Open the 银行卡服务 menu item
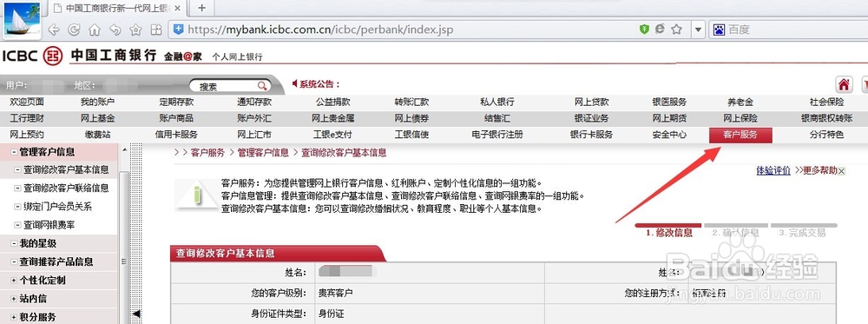Screen dimensions: 868x324 coord(591,135)
